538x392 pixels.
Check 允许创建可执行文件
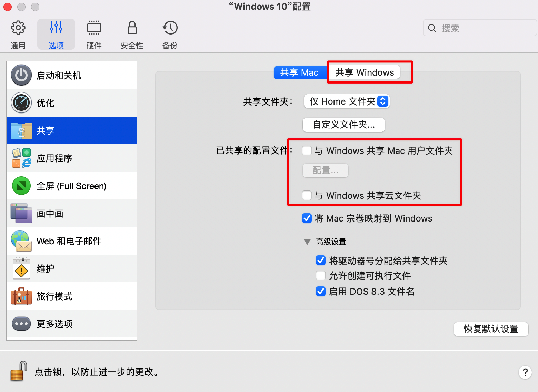[321, 275]
